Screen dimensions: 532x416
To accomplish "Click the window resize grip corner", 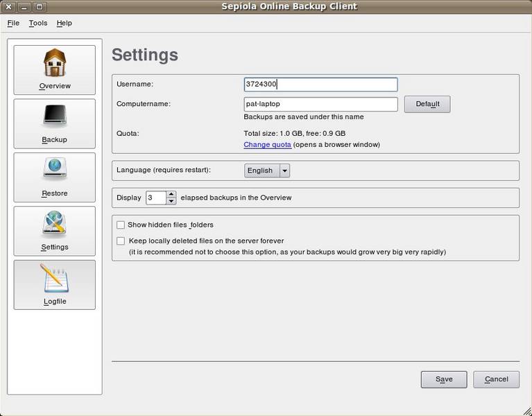I will 526,410.
